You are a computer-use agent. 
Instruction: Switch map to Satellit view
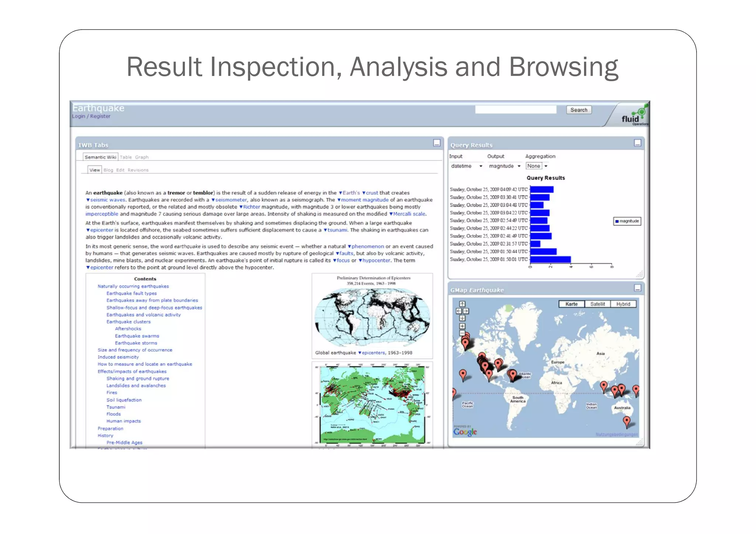pos(598,304)
